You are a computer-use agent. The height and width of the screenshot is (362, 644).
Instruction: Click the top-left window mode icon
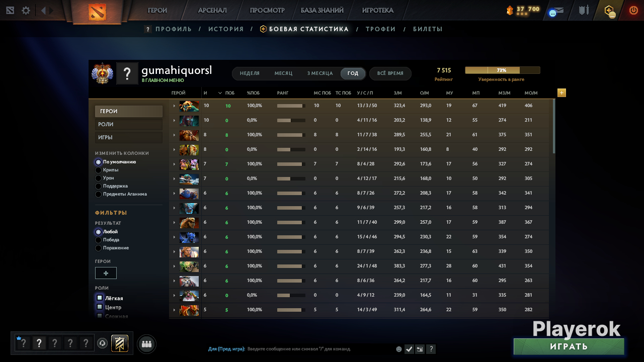click(10, 10)
